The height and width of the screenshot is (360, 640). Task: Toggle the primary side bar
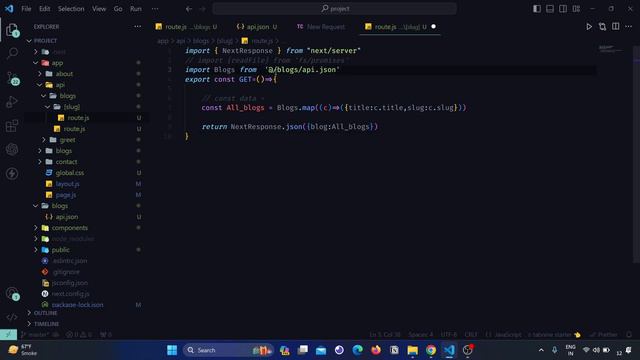pyautogui.click(x=537, y=9)
